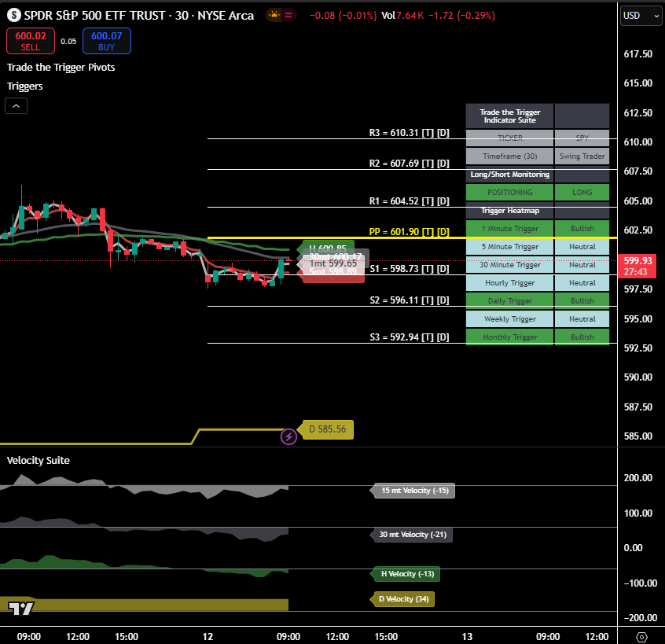Click the 0.05 spread value
Viewport: 665px width, 644px height.
coord(68,42)
